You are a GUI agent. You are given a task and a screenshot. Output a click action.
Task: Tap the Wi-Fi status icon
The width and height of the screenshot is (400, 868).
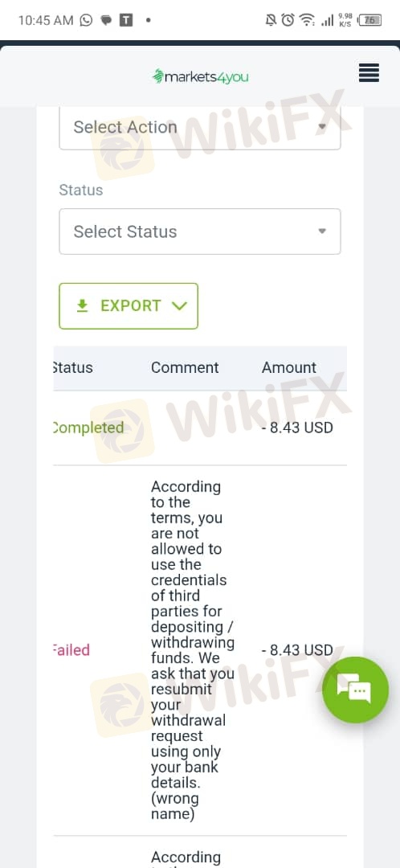tap(307, 20)
